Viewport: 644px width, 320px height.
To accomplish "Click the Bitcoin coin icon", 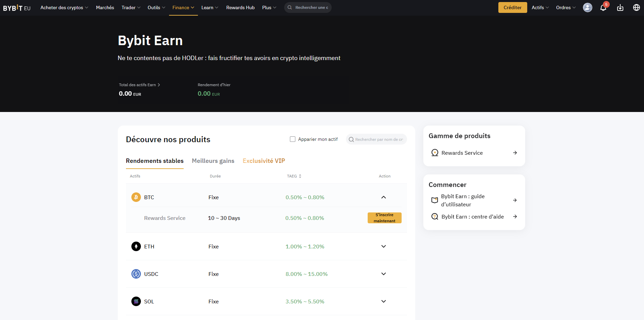I will click(x=136, y=197).
